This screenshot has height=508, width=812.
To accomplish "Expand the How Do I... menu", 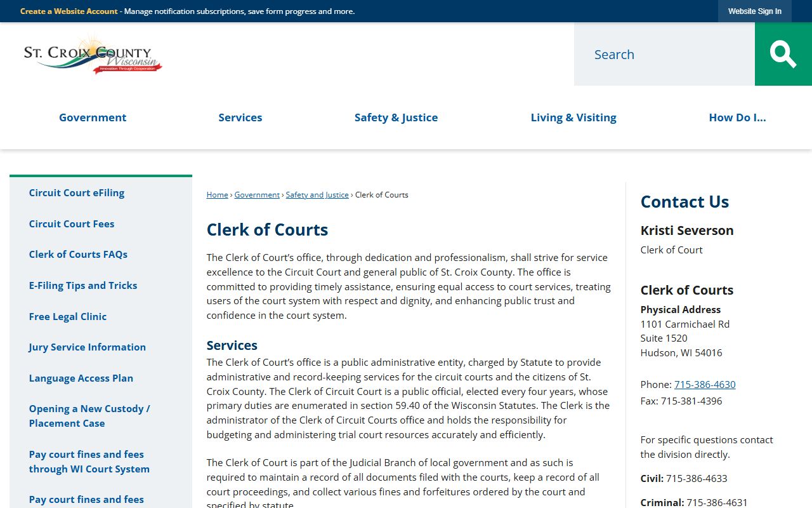I will point(737,117).
